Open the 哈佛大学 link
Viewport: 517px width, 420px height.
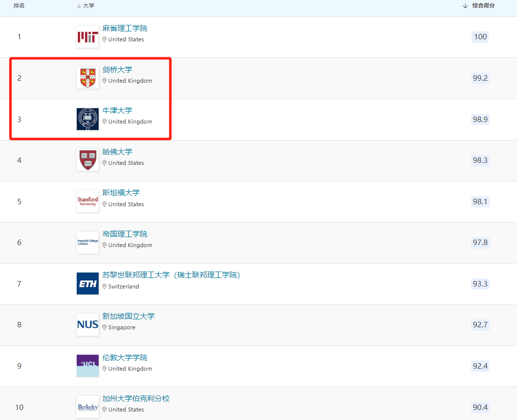click(x=118, y=152)
